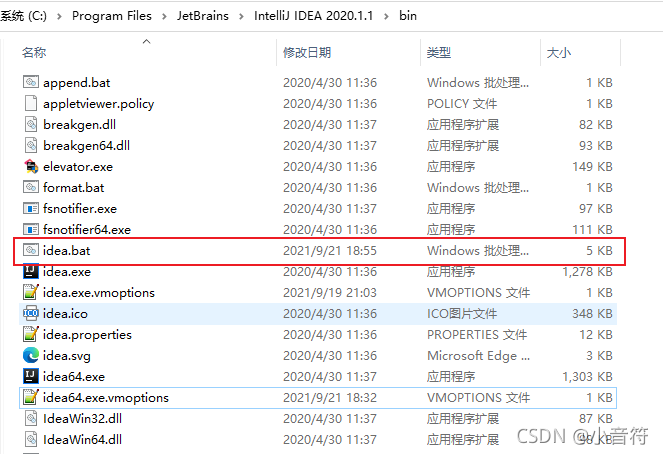Expand the chevron after Program Files

pos(164,16)
